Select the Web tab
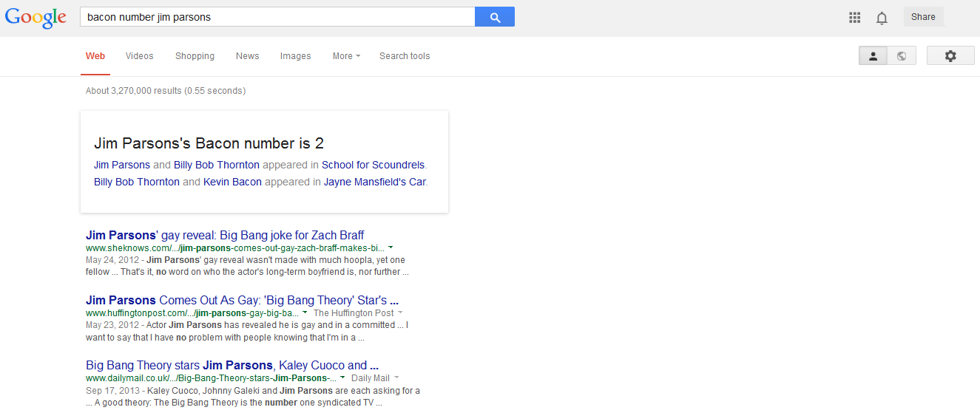Image resolution: width=980 pixels, height=410 pixels. [95, 56]
